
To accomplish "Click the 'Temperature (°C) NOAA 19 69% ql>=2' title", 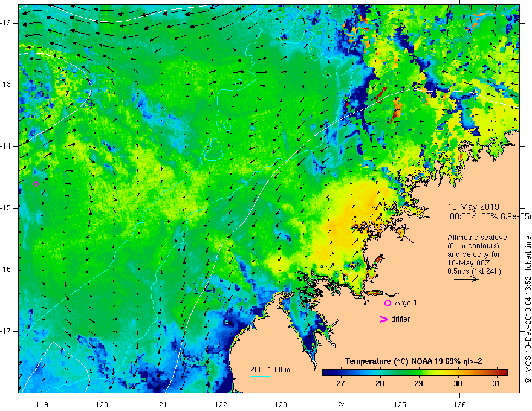I will click(x=414, y=361).
